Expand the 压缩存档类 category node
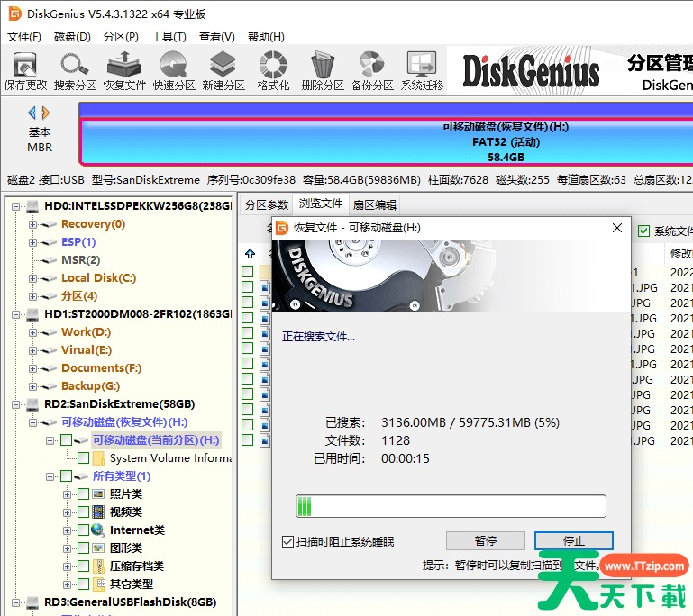This screenshot has height=616, width=693. tap(68, 566)
